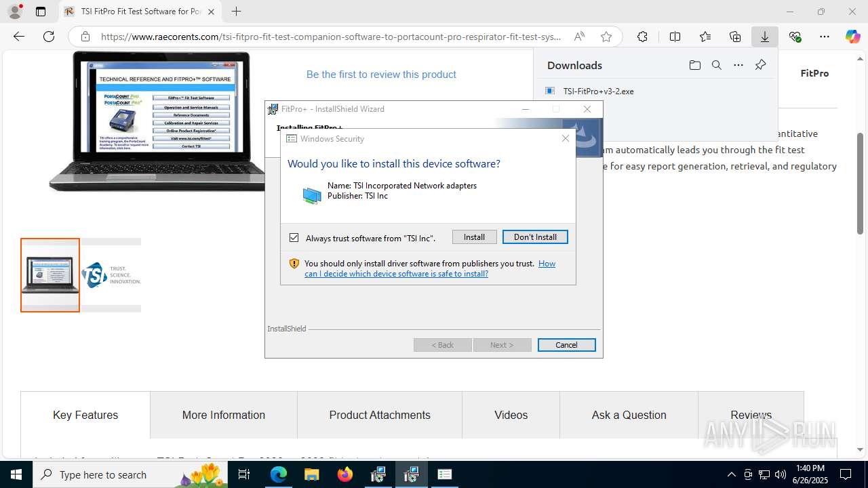This screenshot has width=868, height=488.
Task: Open Windows Start menu
Action: pyautogui.click(x=16, y=474)
